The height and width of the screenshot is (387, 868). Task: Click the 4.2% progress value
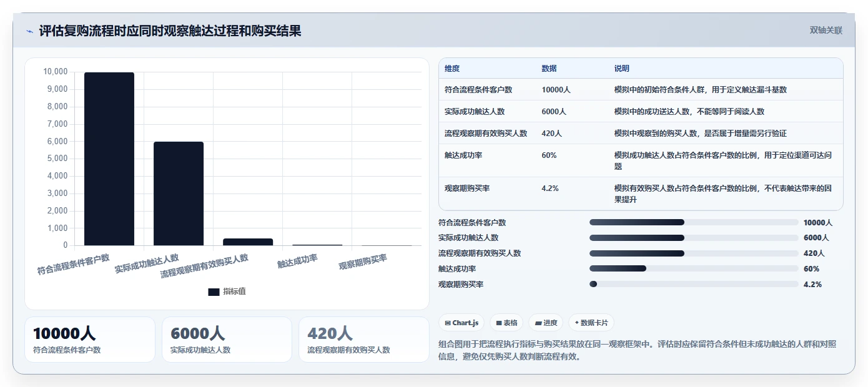(812, 285)
